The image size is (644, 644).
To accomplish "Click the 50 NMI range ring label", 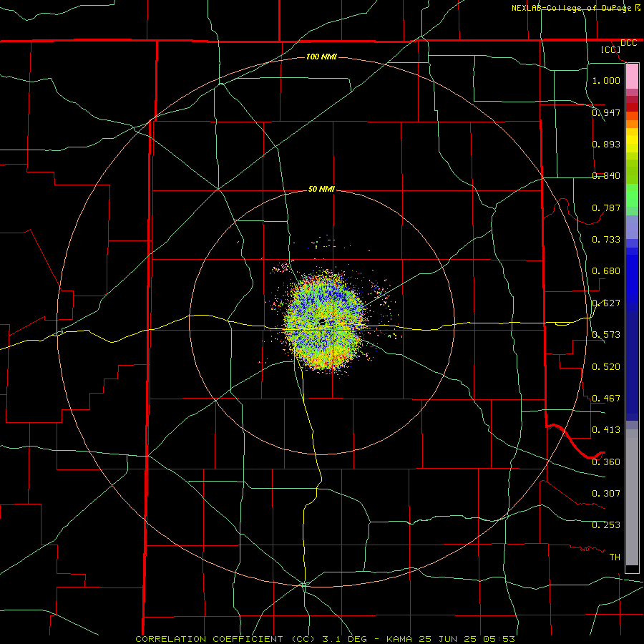I will pyautogui.click(x=321, y=189).
